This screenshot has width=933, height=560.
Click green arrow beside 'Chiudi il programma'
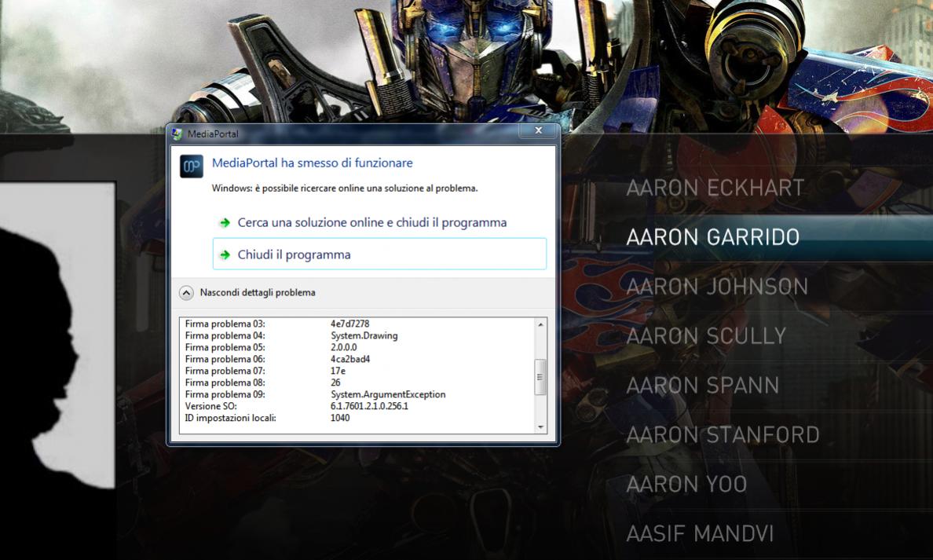point(225,255)
